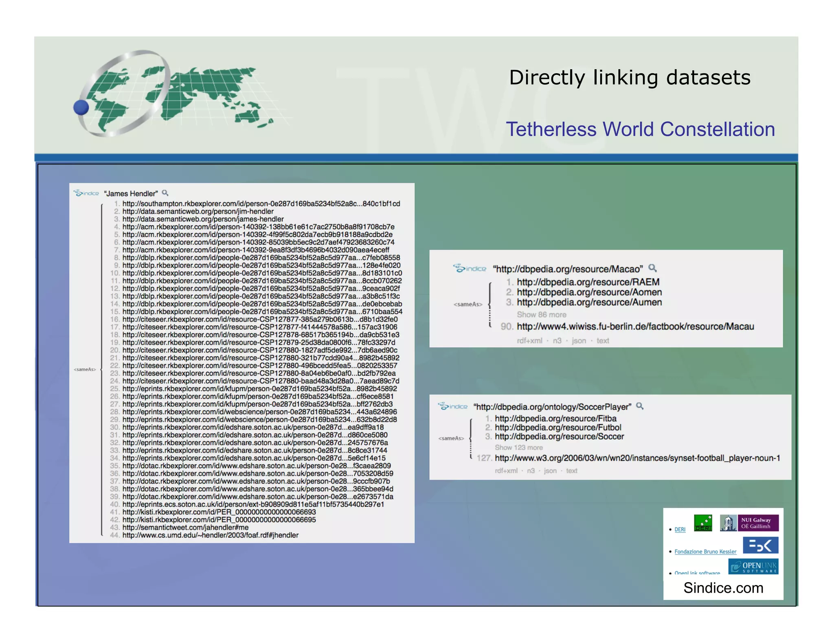
Task: Expand "Show 86 more" results
Action: [541, 315]
